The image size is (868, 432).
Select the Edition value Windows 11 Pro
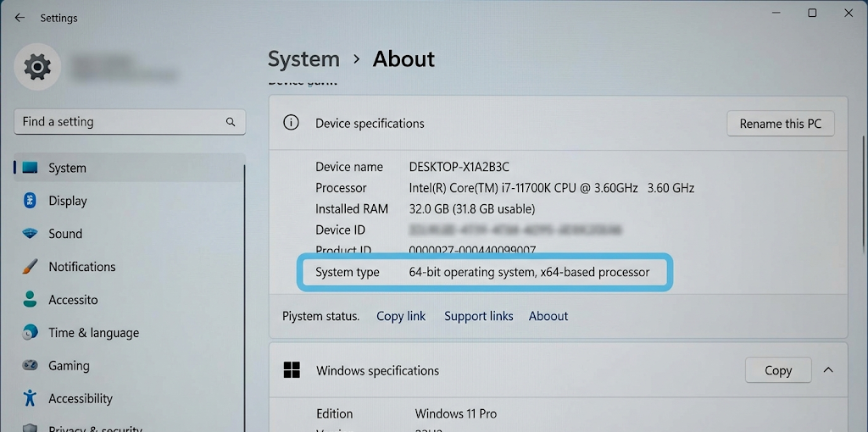coord(455,413)
